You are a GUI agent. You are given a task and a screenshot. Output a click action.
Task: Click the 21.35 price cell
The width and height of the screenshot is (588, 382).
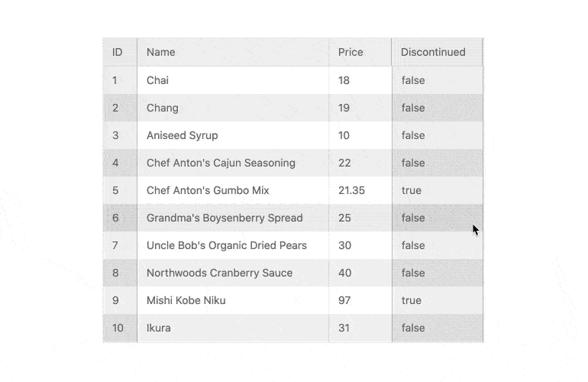click(351, 190)
